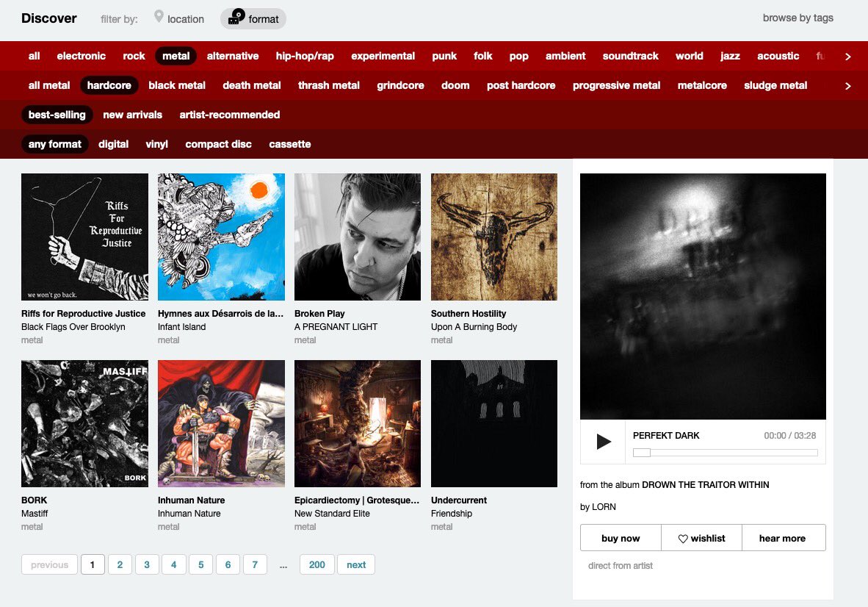The width and height of the screenshot is (868, 607).
Task: Go to the next results page
Action: coord(356,565)
